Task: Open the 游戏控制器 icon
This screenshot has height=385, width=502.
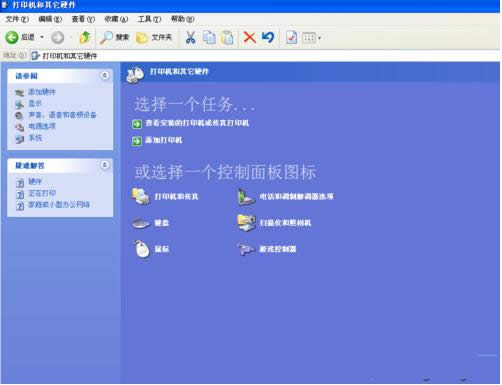Action: click(x=246, y=249)
